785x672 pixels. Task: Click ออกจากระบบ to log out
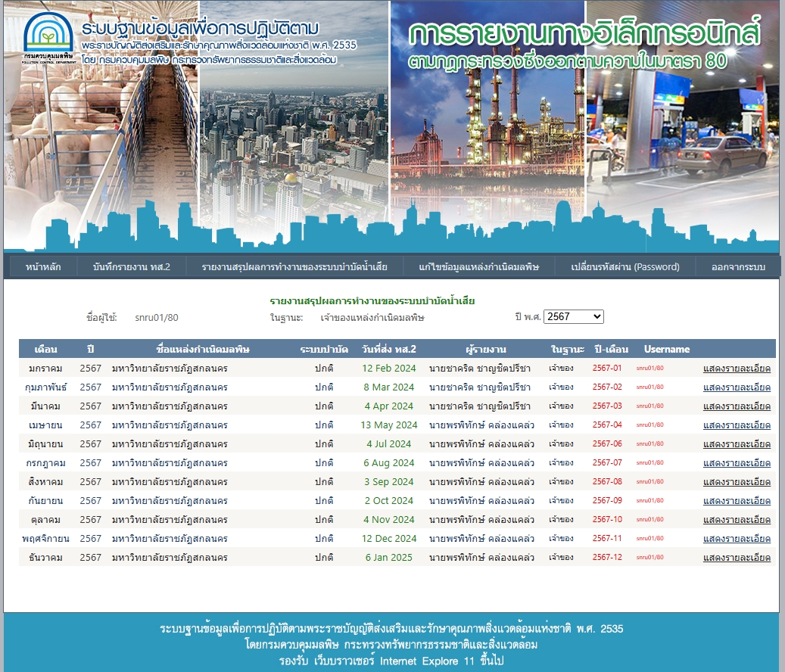click(738, 267)
